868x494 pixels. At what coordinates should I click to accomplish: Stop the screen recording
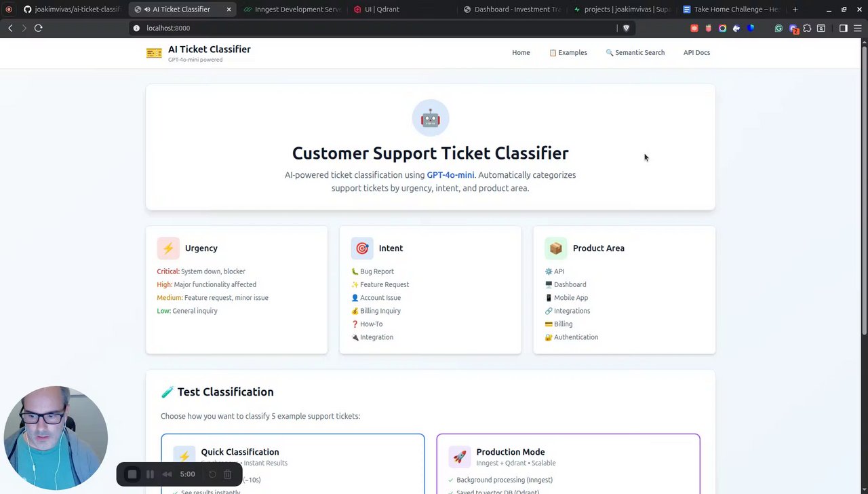tap(132, 474)
